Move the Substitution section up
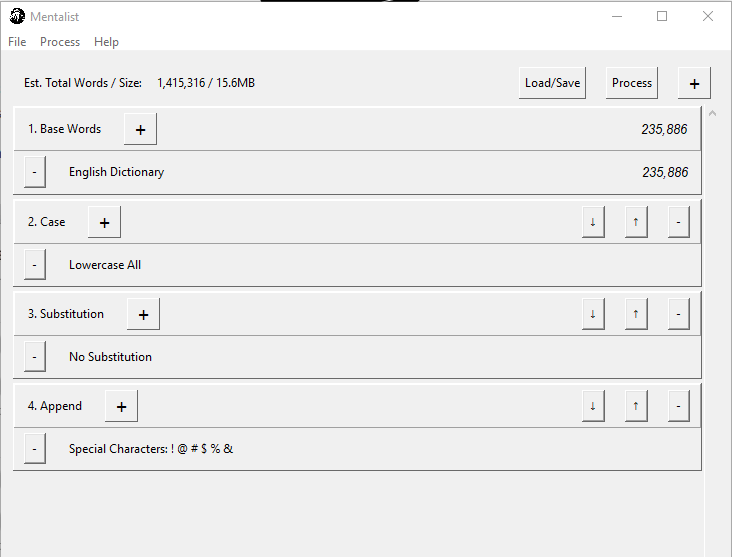The width and height of the screenshot is (732, 557). pyautogui.click(x=635, y=314)
